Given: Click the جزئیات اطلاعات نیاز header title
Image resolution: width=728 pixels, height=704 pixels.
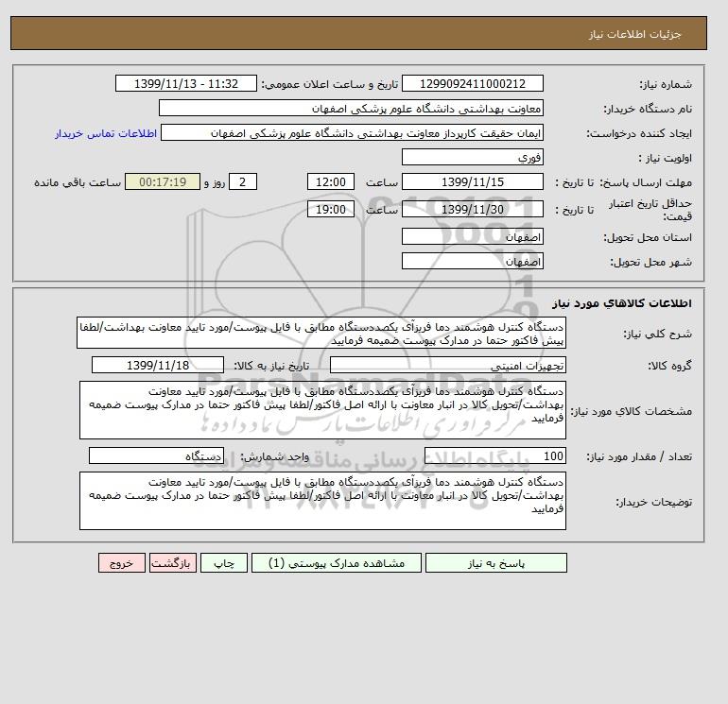Looking at the screenshot, I should pyautogui.click(x=634, y=34).
